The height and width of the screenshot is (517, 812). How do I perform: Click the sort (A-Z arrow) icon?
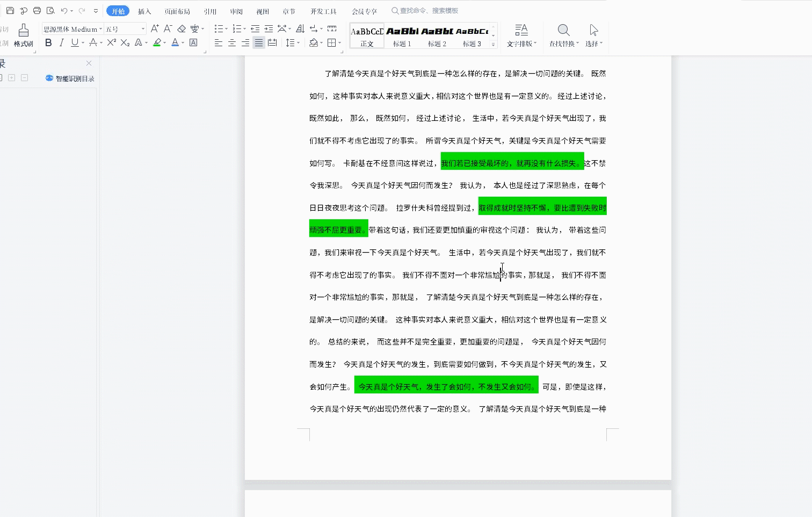pyautogui.click(x=300, y=28)
